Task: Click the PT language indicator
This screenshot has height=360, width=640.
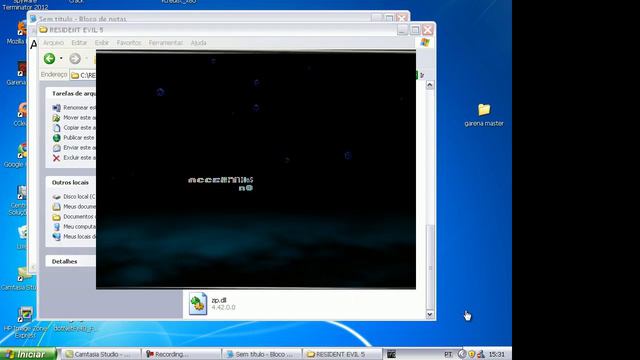Action: [x=448, y=354]
